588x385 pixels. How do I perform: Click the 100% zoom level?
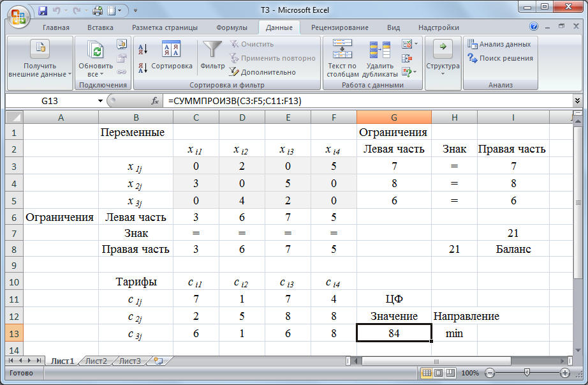(470, 373)
